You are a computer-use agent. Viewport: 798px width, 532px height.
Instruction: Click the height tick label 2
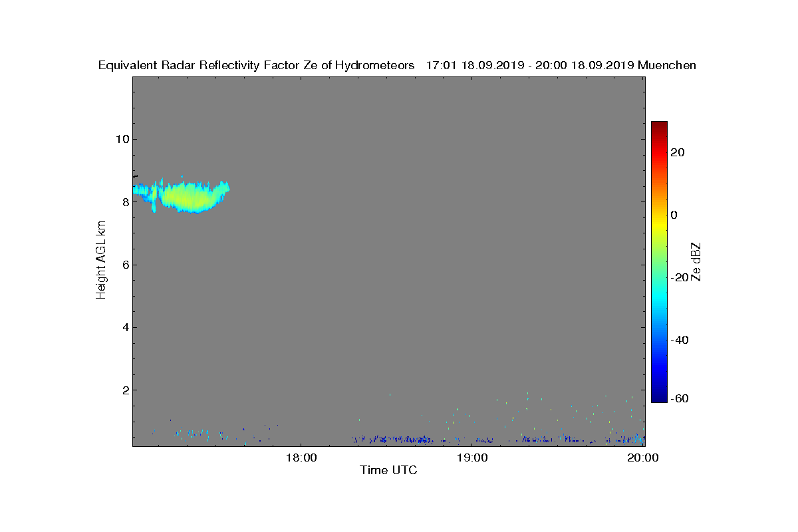pos(124,390)
